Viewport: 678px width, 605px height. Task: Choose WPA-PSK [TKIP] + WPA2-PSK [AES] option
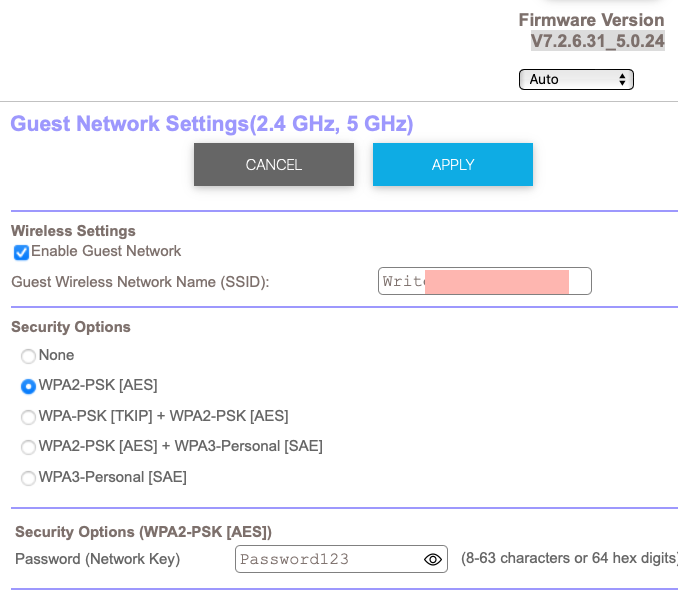(x=28, y=417)
